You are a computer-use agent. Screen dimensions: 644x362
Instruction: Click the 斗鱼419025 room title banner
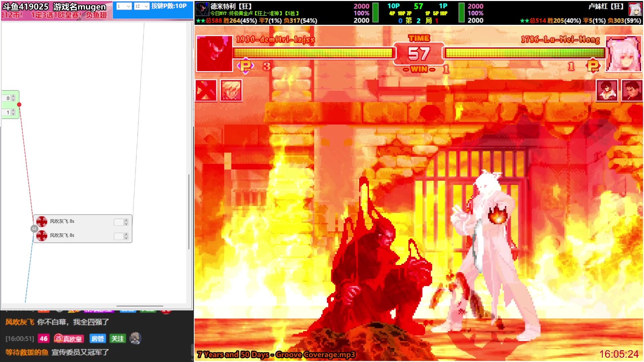54,7
